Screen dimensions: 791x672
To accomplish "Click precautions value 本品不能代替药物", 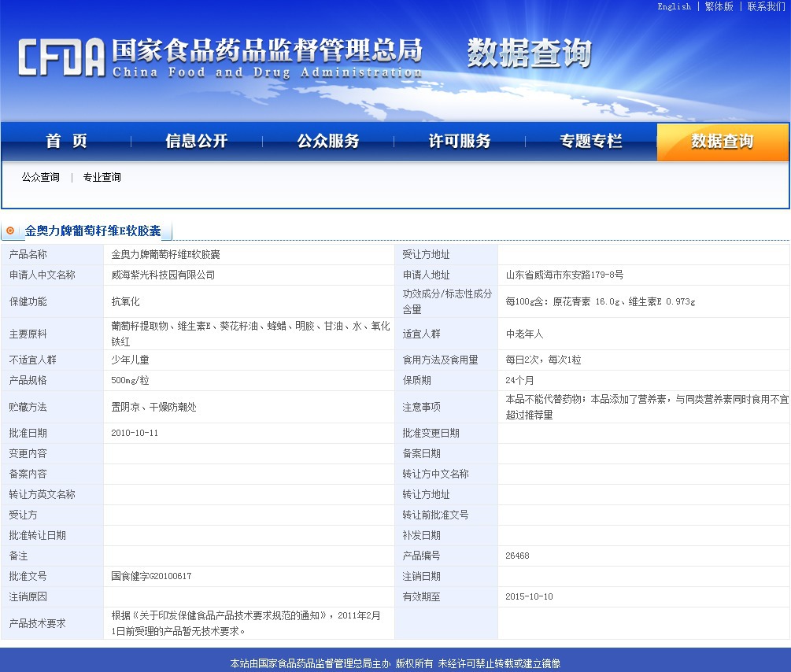I will (x=647, y=407).
